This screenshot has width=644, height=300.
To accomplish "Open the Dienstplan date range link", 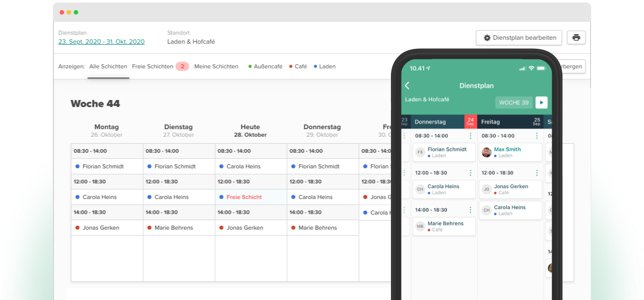I will pos(102,42).
